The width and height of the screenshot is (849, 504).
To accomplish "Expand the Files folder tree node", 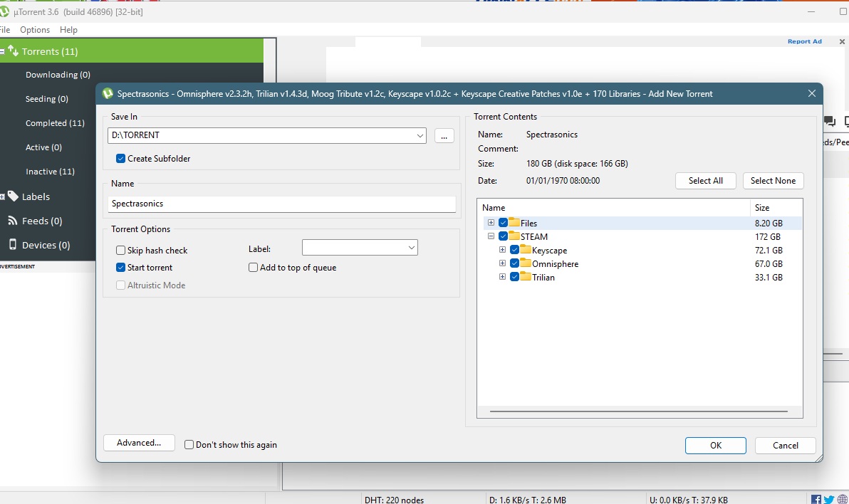I will (x=491, y=223).
